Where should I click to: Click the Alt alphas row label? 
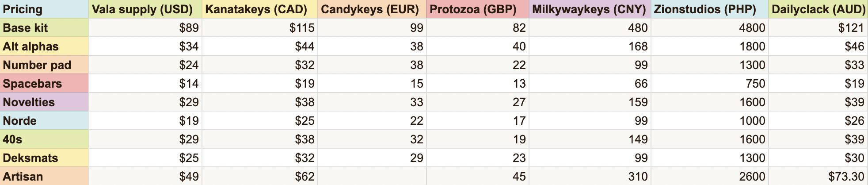click(x=44, y=46)
